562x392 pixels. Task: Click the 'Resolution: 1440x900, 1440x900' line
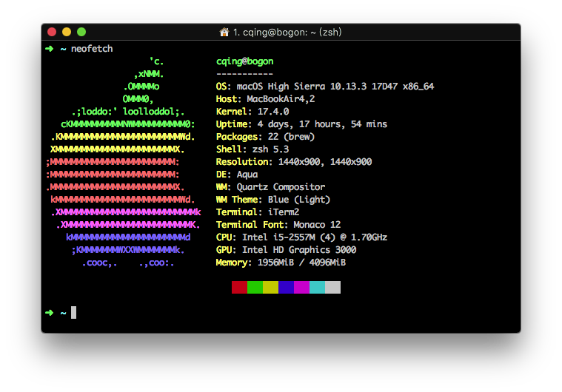[x=294, y=162]
